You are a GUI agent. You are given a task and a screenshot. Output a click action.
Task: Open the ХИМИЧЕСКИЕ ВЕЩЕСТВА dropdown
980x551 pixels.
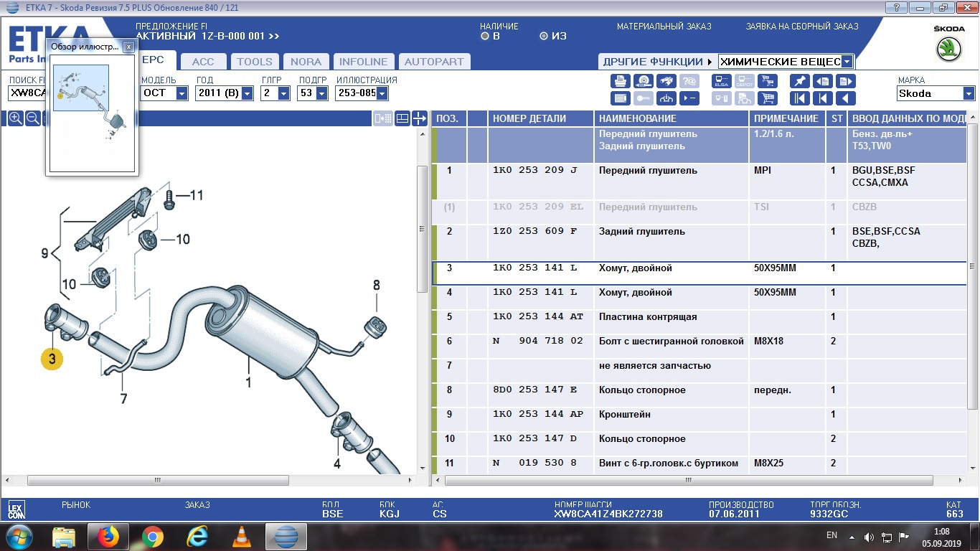point(847,62)
